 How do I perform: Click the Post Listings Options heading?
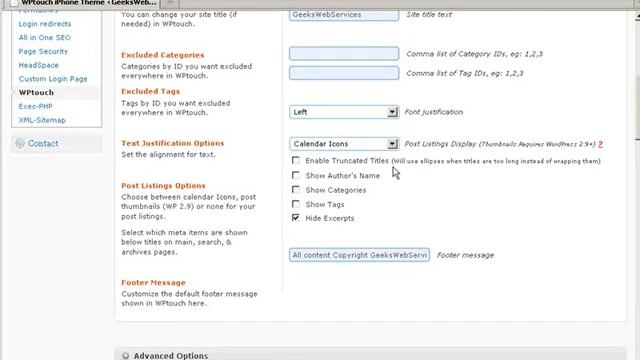[x=163, y=186]
